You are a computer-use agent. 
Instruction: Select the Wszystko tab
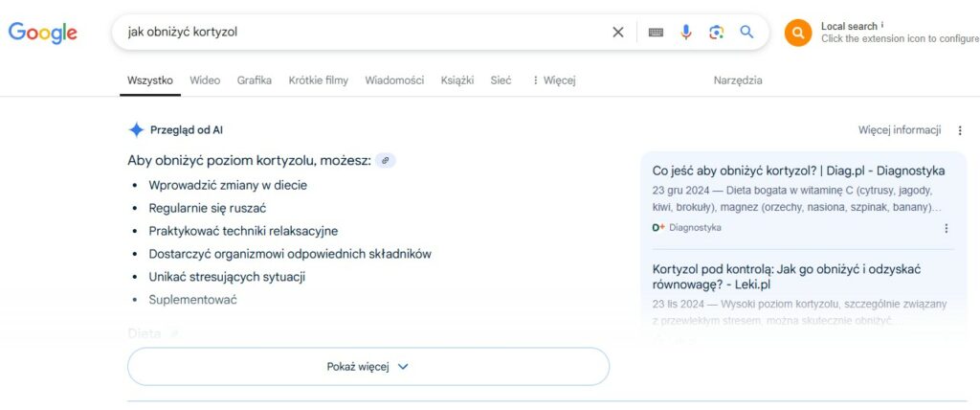[150, 80]
